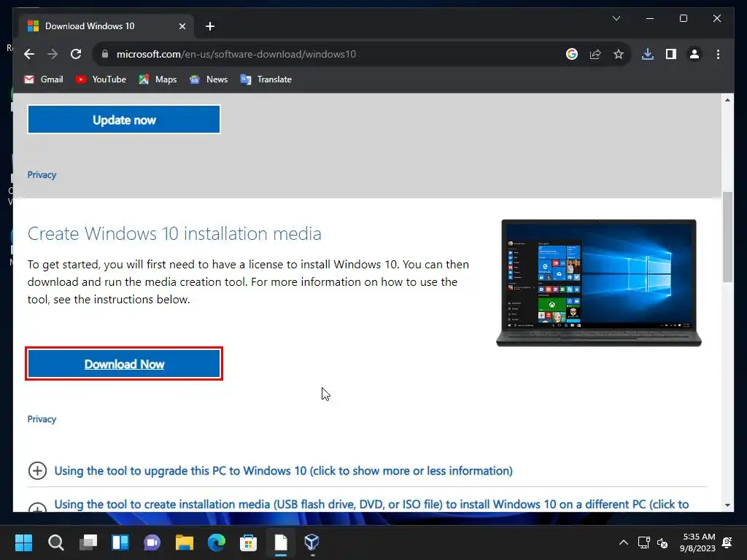747x560 pixels.
Task: Open the VirtualBox taskbar icon
Action: point(312,542)
